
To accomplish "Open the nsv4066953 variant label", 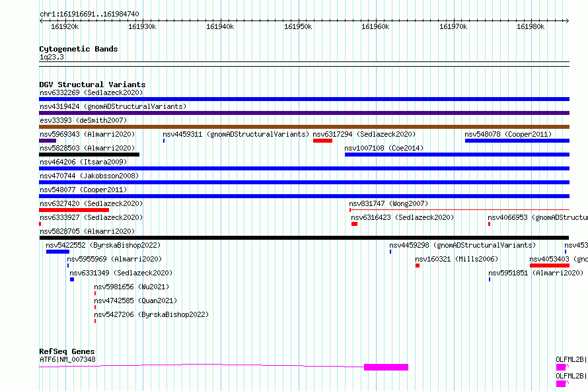I will coord(538,217).
